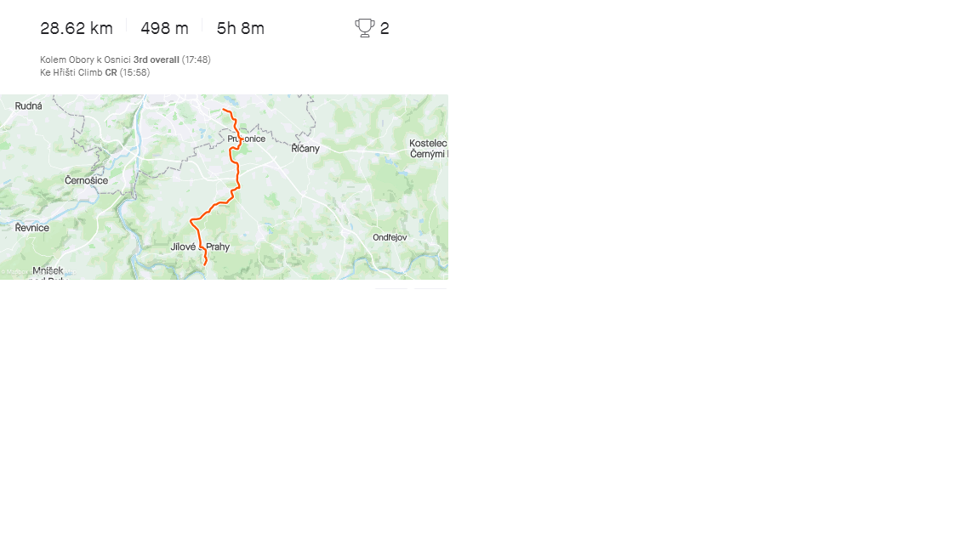Click the Černošice label on map
The image size is (980, 551).
(86, 180)
